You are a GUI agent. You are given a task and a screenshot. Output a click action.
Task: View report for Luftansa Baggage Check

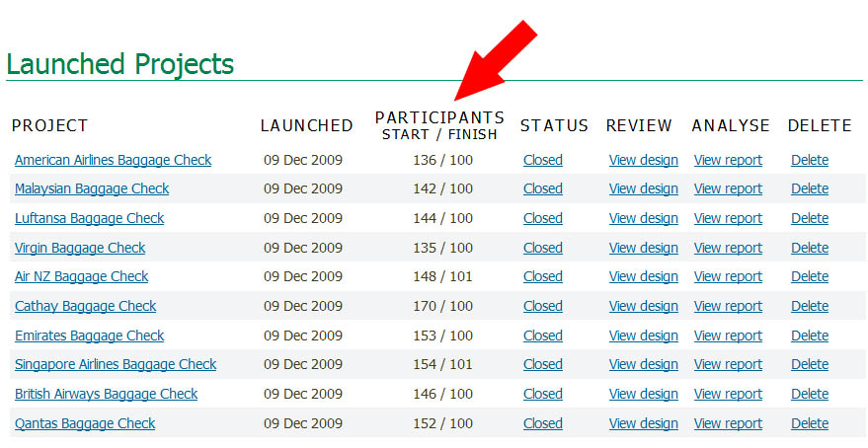[x=728, y=218]
